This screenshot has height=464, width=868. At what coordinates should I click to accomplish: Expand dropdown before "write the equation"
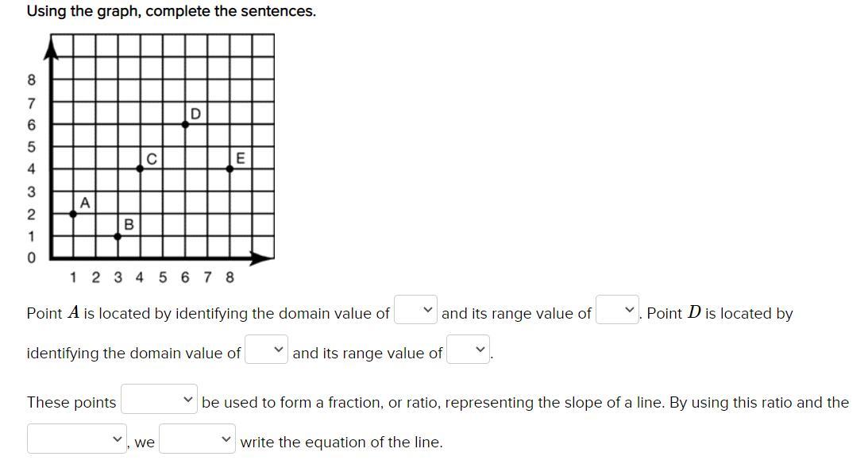pyautogui.click(x=198, y=439)
